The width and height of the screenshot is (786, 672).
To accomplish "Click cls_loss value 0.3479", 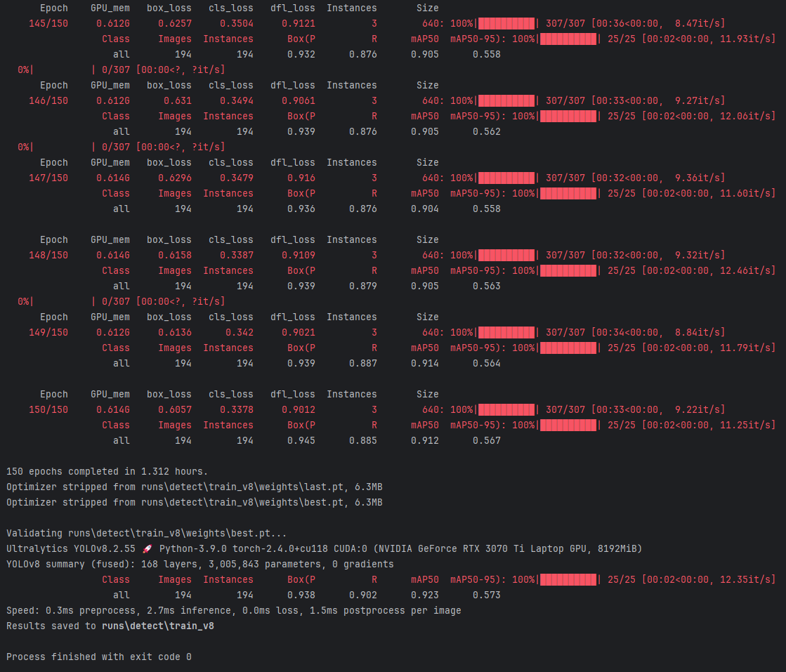I will click(237, 178).
